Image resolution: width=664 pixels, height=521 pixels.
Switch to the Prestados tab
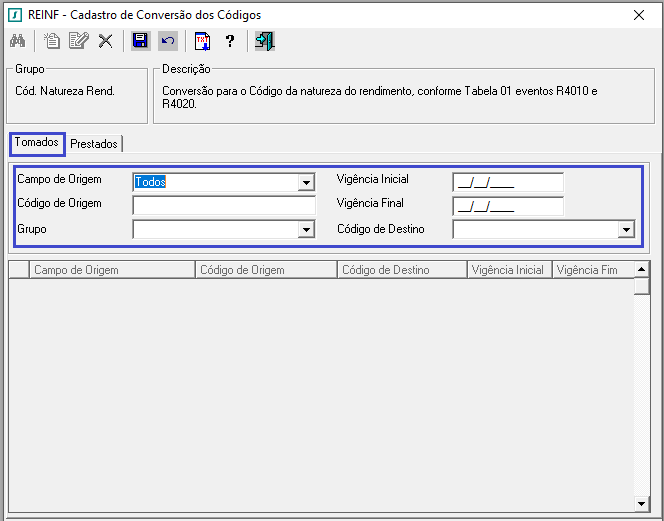94,144
